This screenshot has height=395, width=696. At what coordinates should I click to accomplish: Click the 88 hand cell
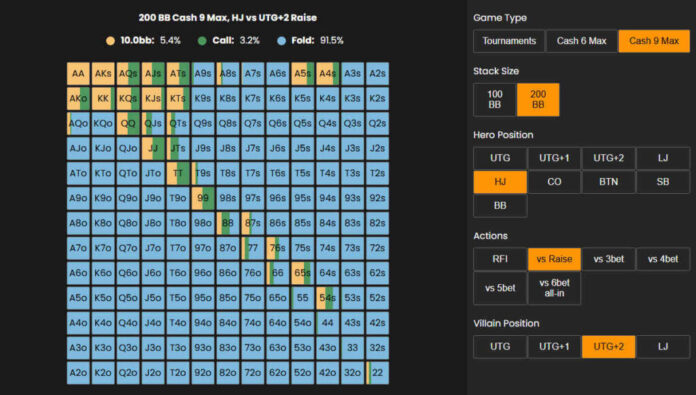(x=228, y=223)
